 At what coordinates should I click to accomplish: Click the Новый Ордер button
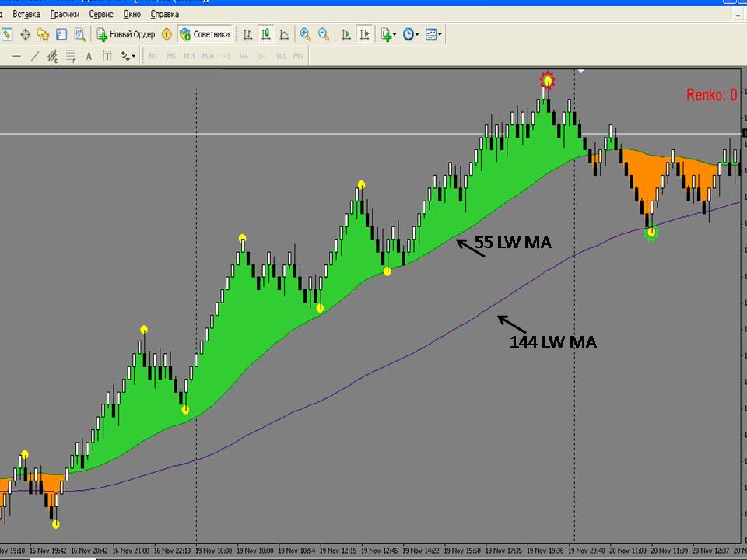pyautogui.click(x=126, y=34)
